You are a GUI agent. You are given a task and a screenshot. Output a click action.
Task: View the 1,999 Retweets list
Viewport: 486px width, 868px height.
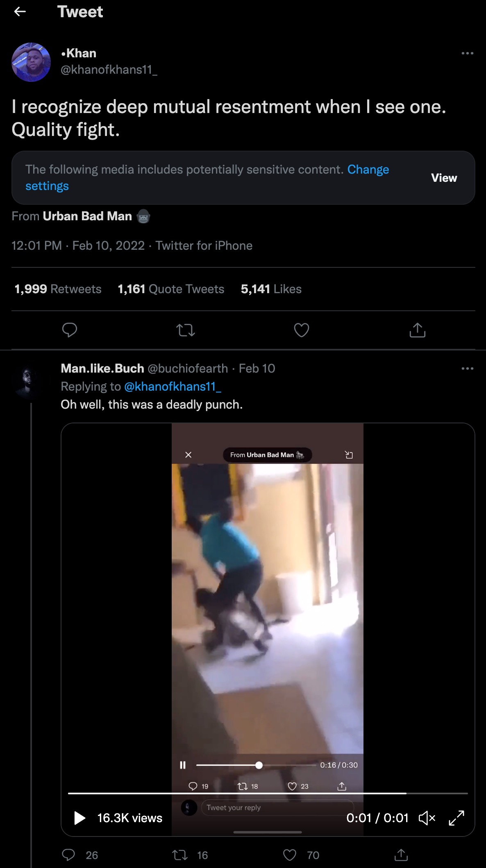tap(58, 289)
